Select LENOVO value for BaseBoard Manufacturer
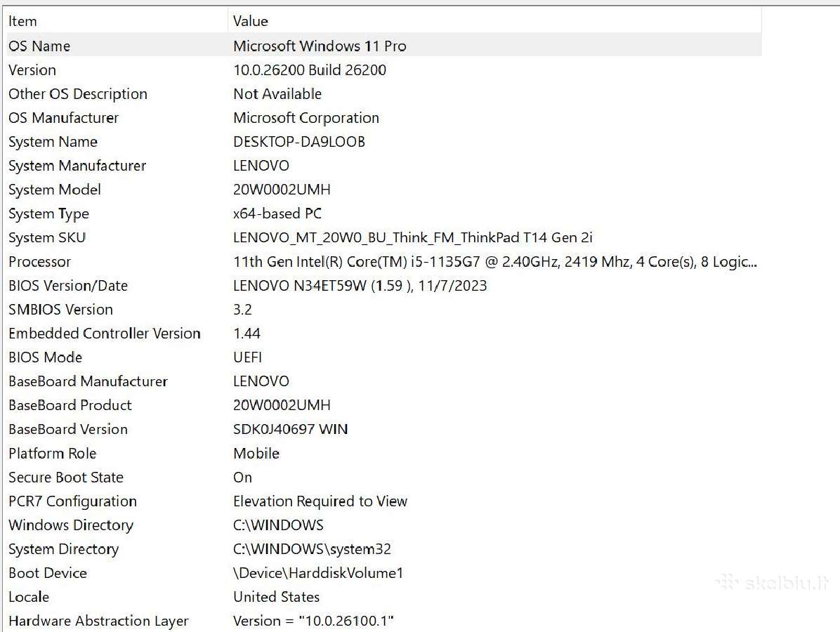Viewport: 840px width, 632px height. 261,381
